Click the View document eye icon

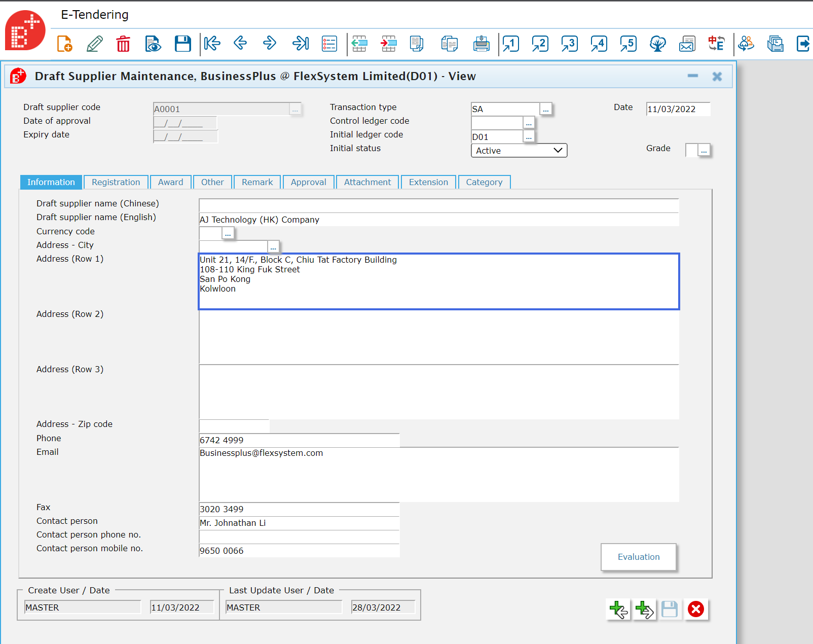[153, 44]
